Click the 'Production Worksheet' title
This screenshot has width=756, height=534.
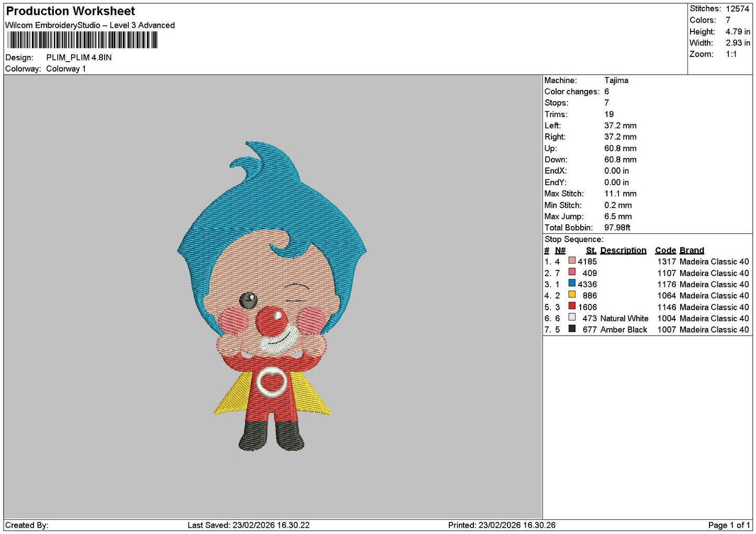click(x=71, y=11)
